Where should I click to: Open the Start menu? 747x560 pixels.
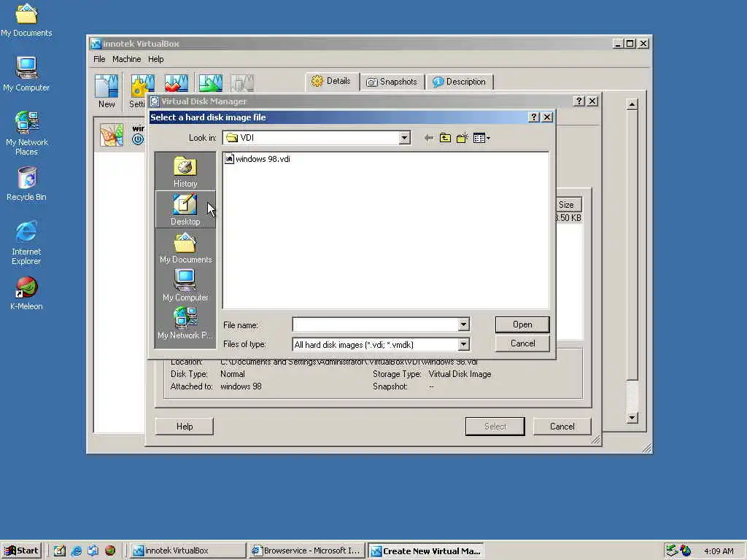(21, 551)
